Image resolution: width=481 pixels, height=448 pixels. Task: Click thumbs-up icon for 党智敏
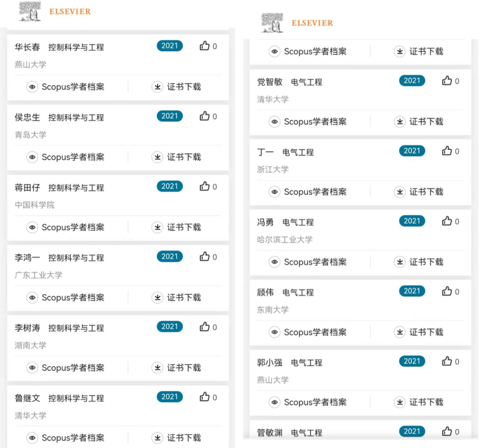click(447, 81)
